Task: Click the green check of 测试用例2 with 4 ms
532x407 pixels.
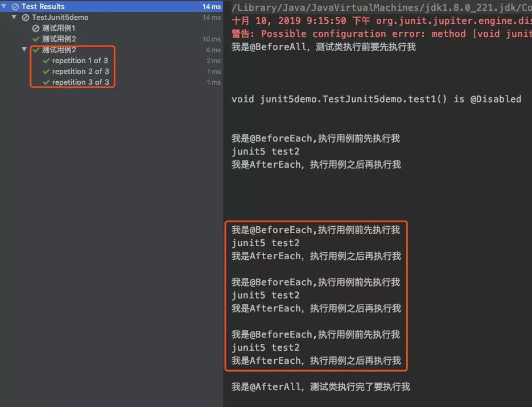Action: [36, 50]
